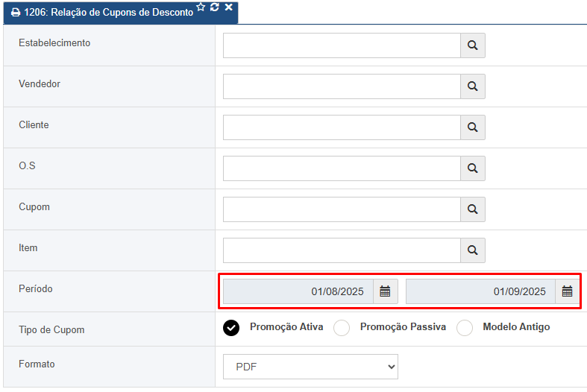The height and width of the screenshot is (392, 587).
Task: Expand the Formato dropdown showing PDF
Action: click(x=310, y=367)
